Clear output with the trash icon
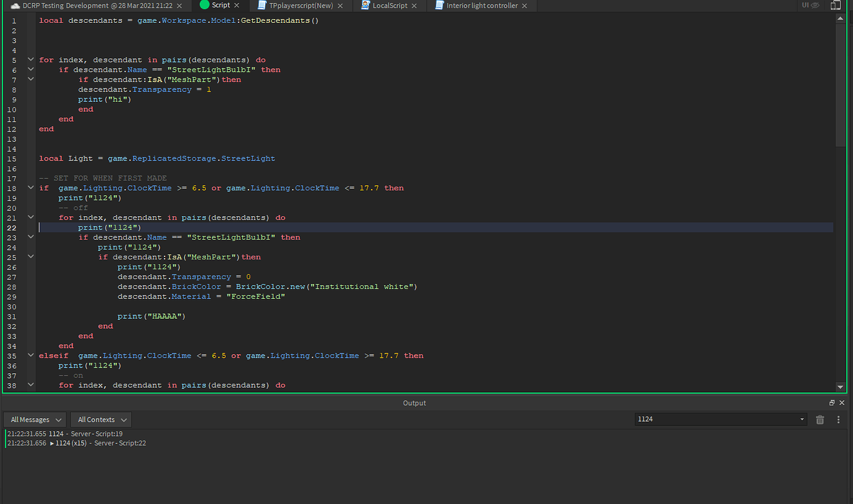The height and width of the screenshot is (504, 853). [820, 419]
